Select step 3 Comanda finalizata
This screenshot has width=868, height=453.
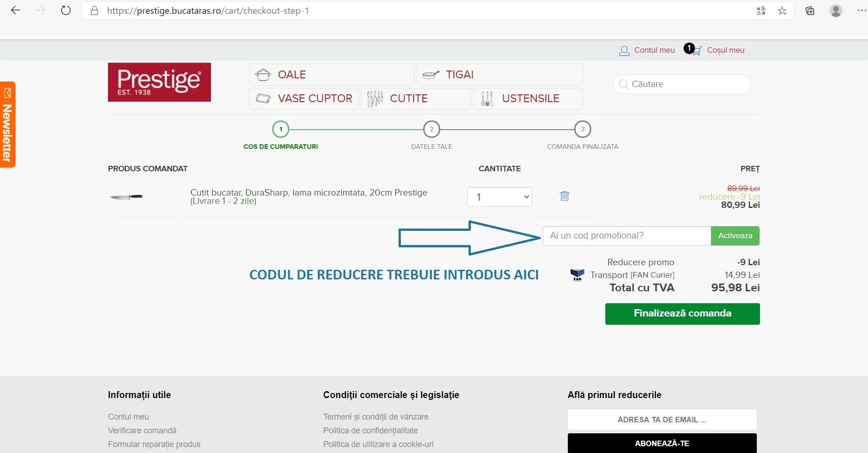pos(582,130)
